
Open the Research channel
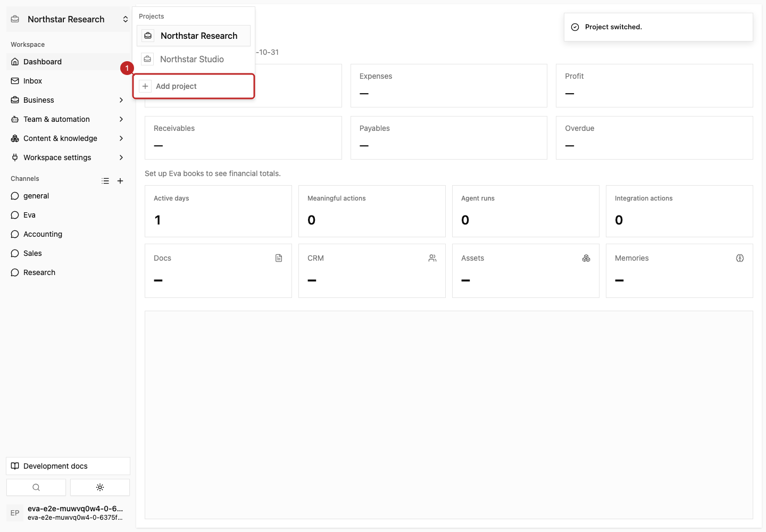(x=68, y=272)
